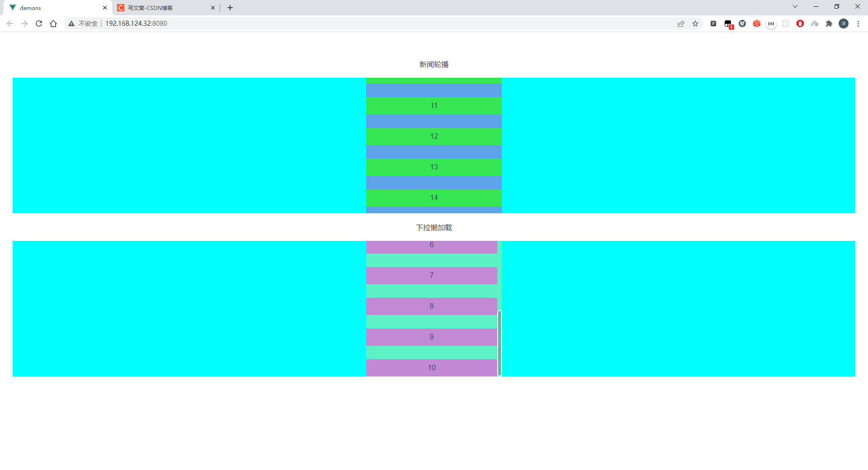
Task: Click lazy-load list item 9
Action: coord(432,337)
